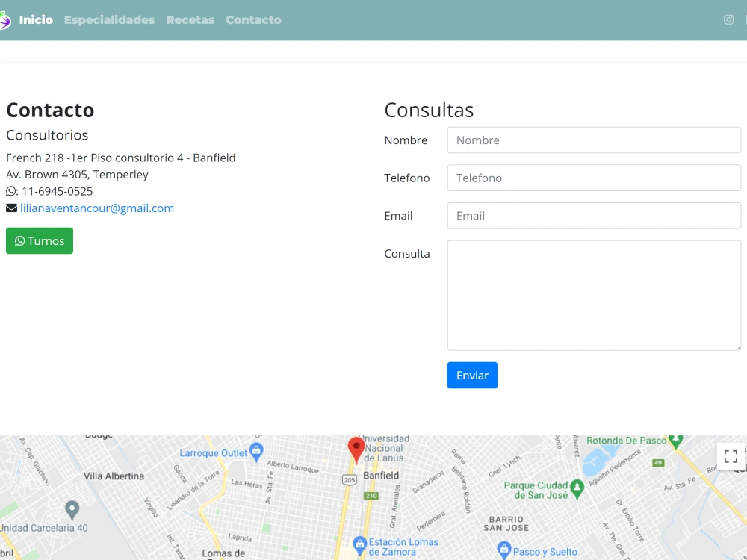
Task: Click the Parque Ciudad de San José marker
Action: pos(577,488)
